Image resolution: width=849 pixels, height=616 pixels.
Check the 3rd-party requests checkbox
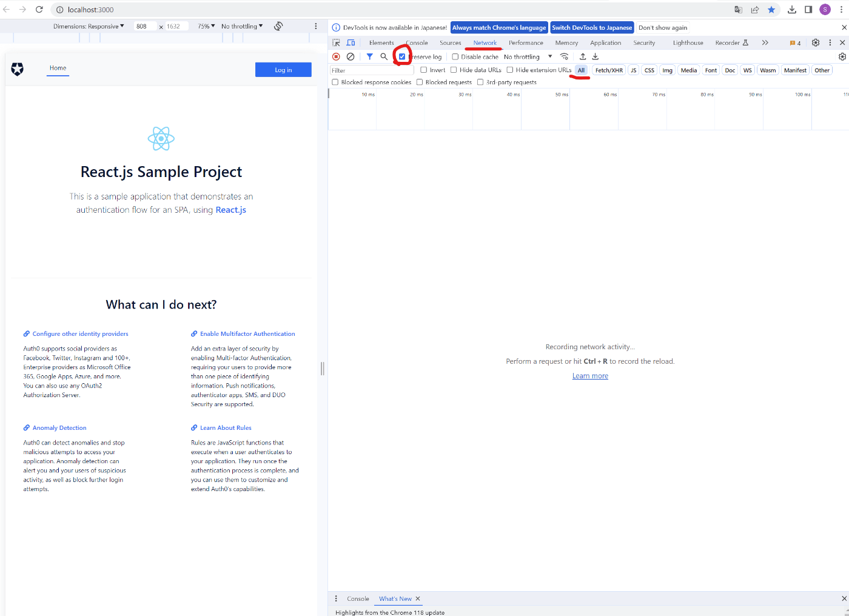point(480,82)
